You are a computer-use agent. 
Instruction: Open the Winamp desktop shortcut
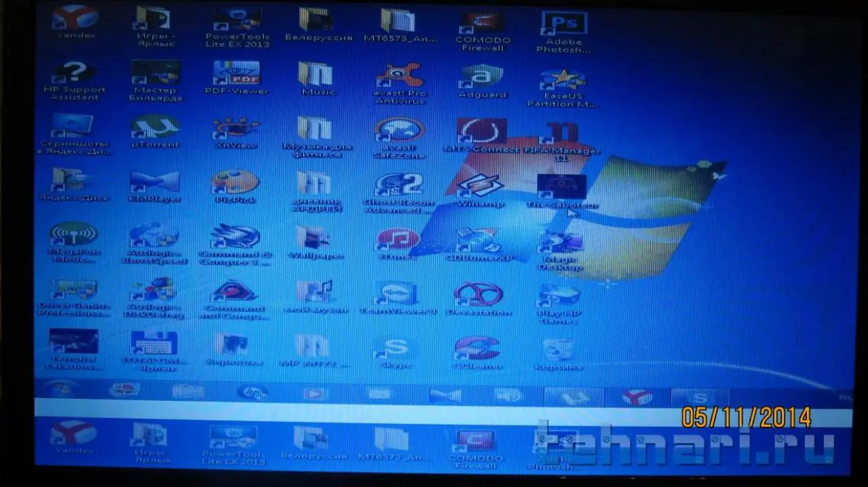point(481,191)
